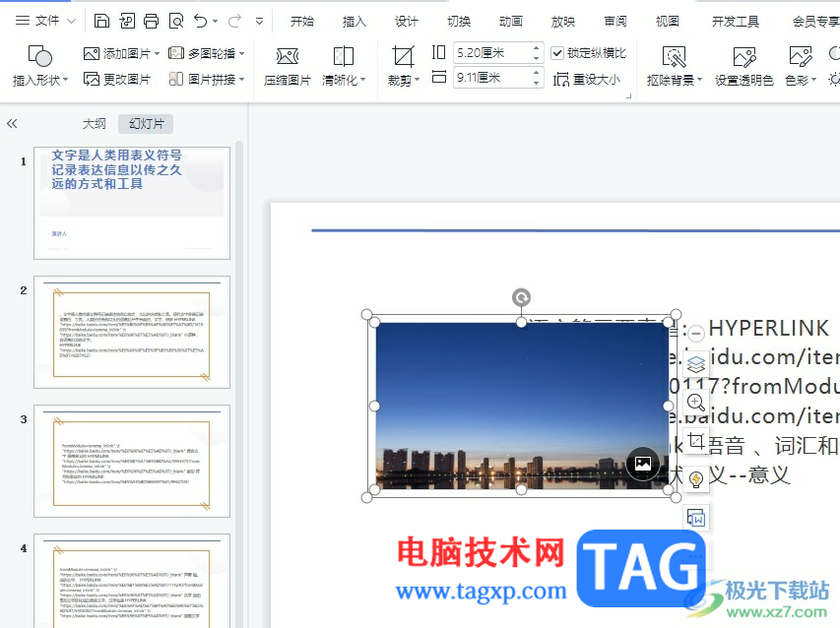This screenshot has width=840, height=628.
Task: Expand the 插入形状 dropdown
Action: coord(66,81)
